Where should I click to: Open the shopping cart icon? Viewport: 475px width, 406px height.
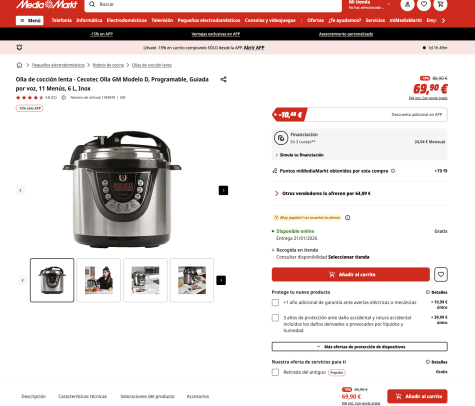click(x=440, y=4)
